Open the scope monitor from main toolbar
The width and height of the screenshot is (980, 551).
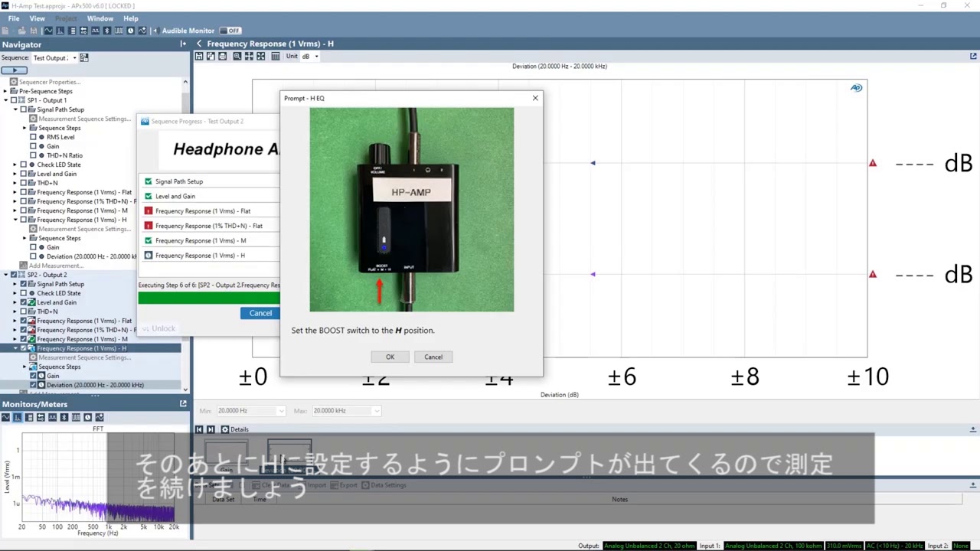click(48, 31)
